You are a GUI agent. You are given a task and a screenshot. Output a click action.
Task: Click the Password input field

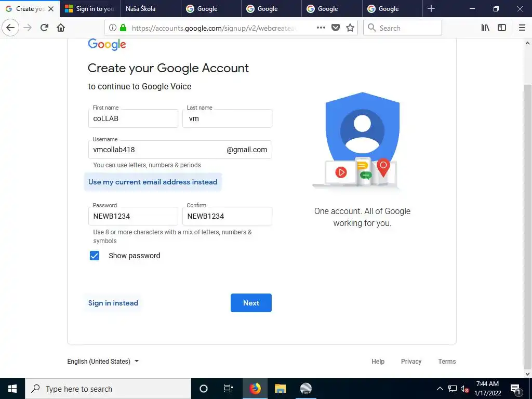(133, 216)
